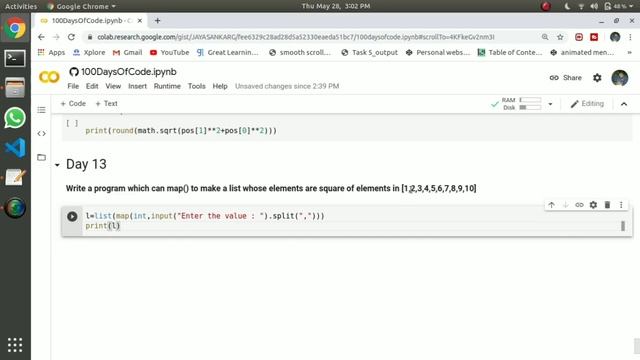640x360 pixels.
Task: Run the Day 13 code cell
Action: 72,216
